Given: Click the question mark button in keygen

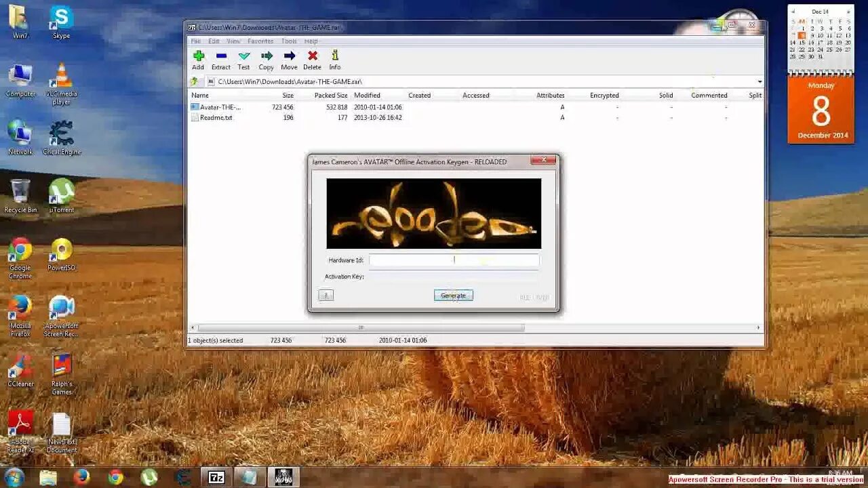Looking at the screenshot, I should point(325,296).
